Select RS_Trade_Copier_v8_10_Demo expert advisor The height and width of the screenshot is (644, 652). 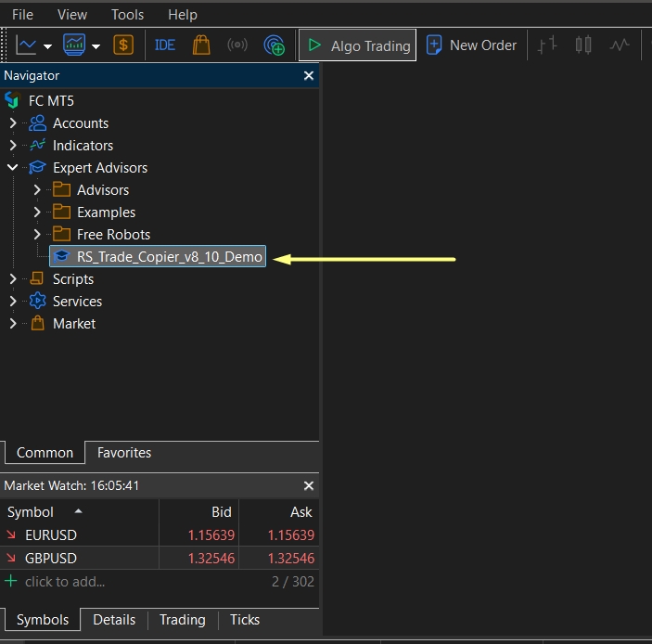[x=158, y=256]
